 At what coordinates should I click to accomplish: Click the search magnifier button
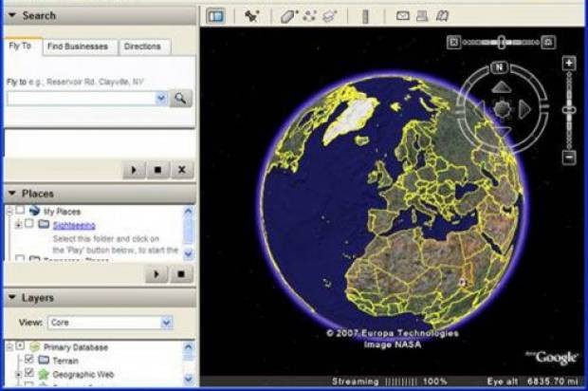click(181, 99)
